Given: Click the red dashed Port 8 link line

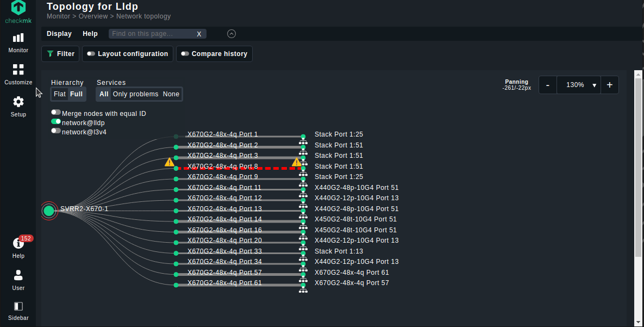Looking at the screenshot, I should tap(240, 168).
